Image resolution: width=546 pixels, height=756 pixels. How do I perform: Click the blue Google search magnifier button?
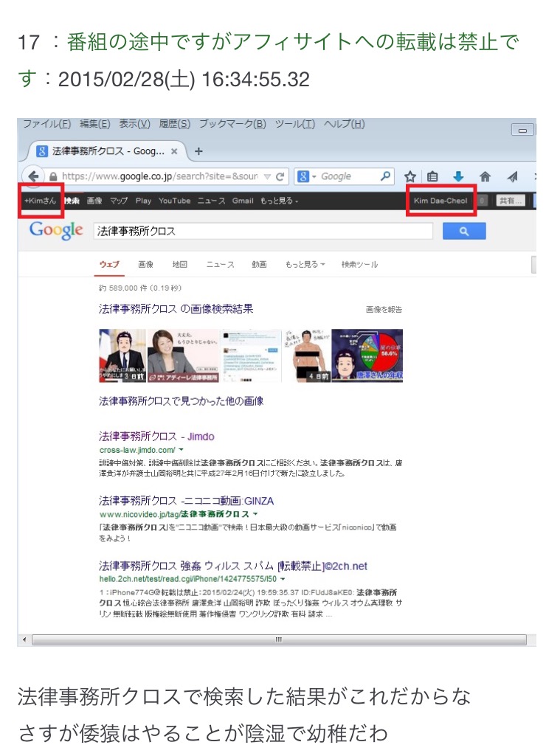coord(464,231)
